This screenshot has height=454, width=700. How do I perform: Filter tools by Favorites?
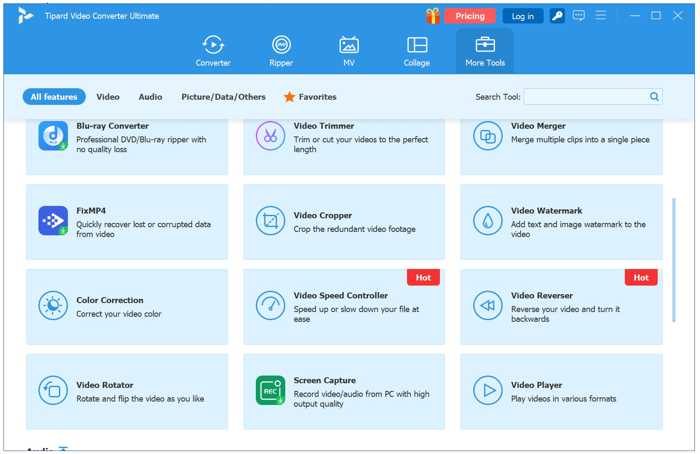[x=310, y=97]
